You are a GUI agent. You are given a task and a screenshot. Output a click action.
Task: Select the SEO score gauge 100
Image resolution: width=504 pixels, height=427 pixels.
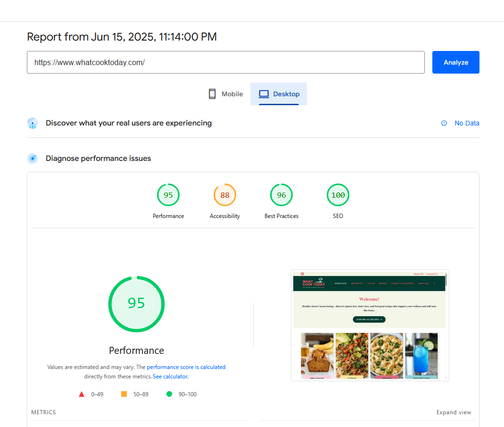[x=338, y=195]
